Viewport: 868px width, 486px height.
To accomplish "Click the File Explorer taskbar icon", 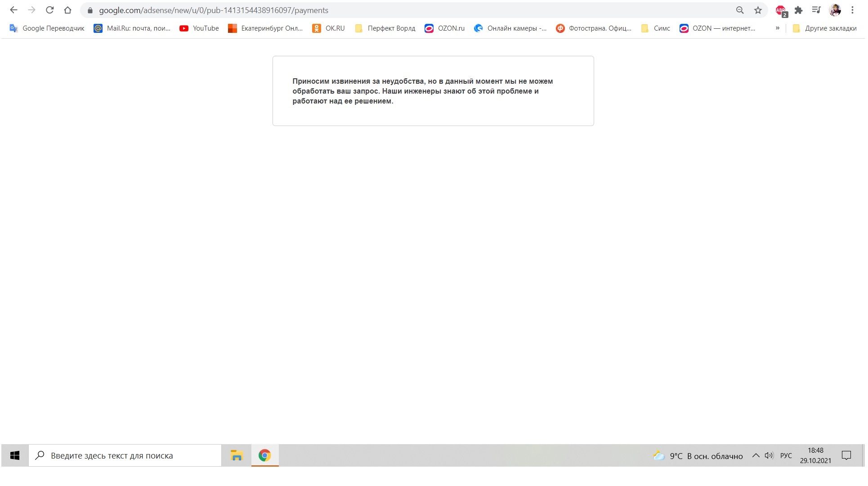I will coord(237,455).
